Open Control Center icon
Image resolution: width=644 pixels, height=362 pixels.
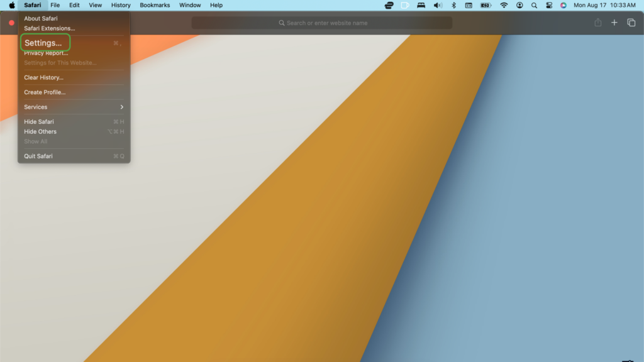pyautogui.click(x=549, y=5)
